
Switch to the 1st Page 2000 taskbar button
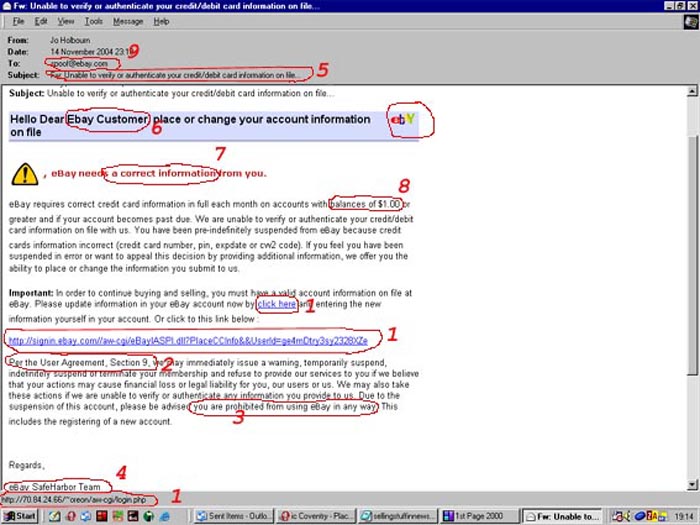[480, 516]
